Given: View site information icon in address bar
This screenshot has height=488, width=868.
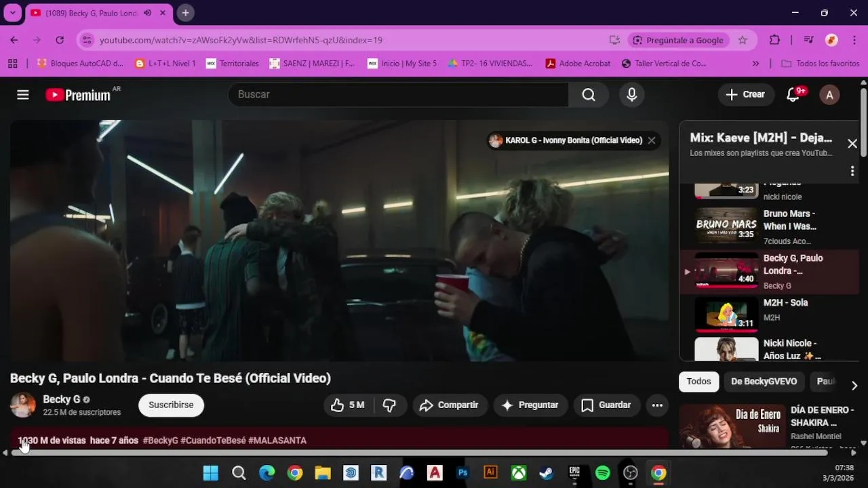Looking at the screenshot, I should (x=86, y=40).
